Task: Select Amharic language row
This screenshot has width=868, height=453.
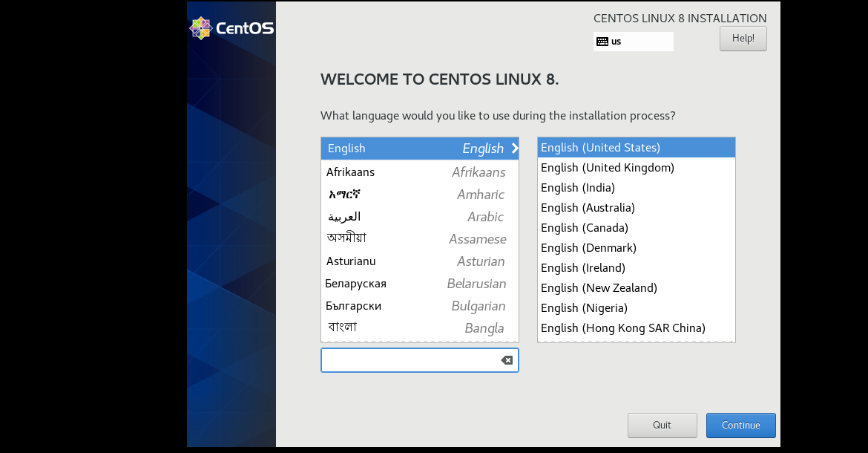Action: (x=420, y=195)
